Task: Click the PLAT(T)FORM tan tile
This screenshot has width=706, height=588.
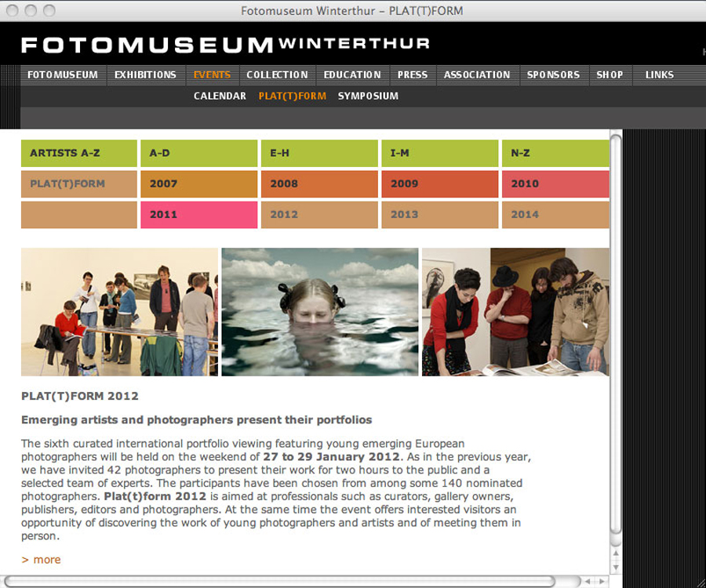Action: coord(78,183)
